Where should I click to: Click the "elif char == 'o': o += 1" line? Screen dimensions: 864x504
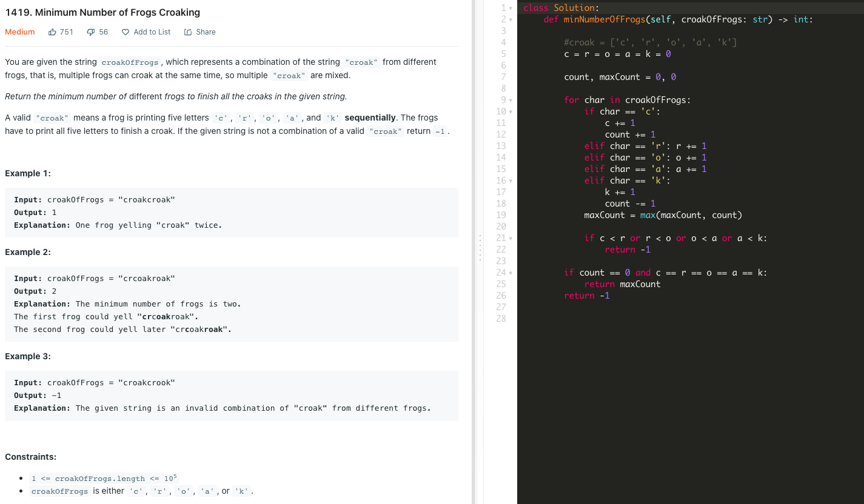pyautogui.click(x=646, y=157)
